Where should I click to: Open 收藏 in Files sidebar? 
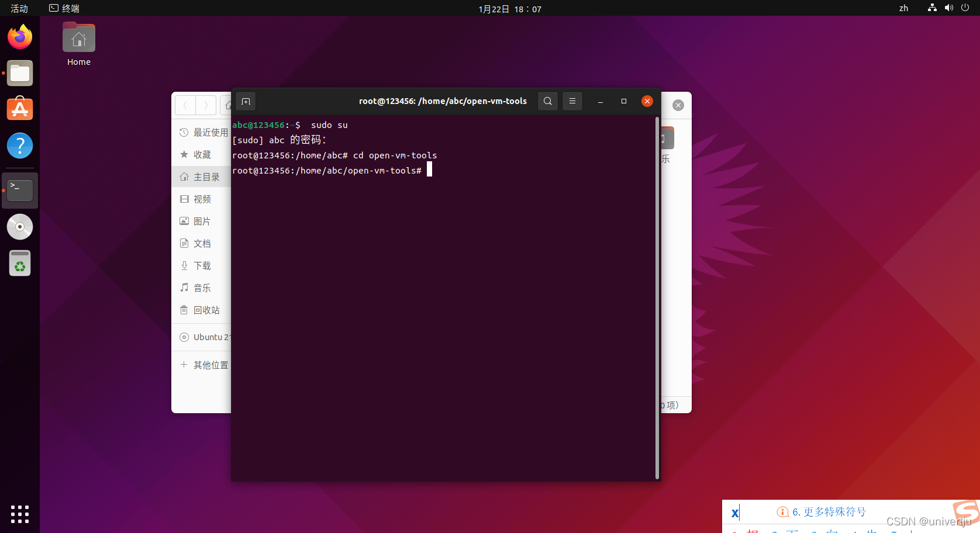[202, 155]
